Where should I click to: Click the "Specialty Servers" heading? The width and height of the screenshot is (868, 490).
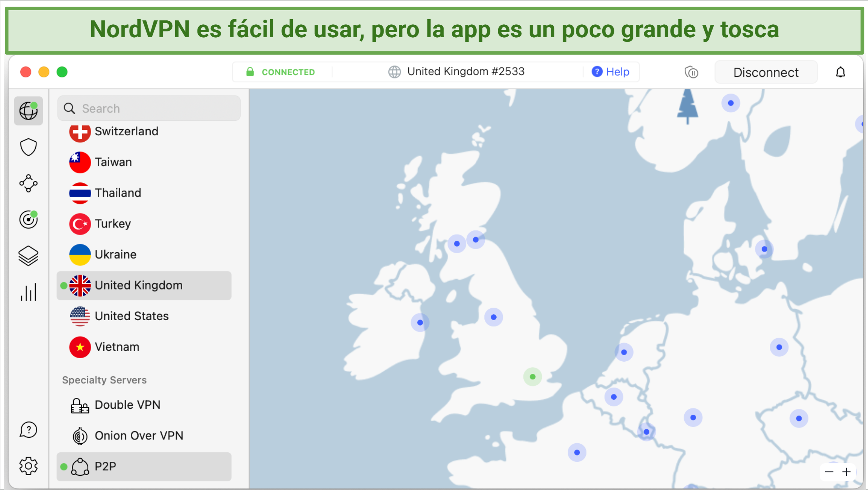(x=104, y=380)
